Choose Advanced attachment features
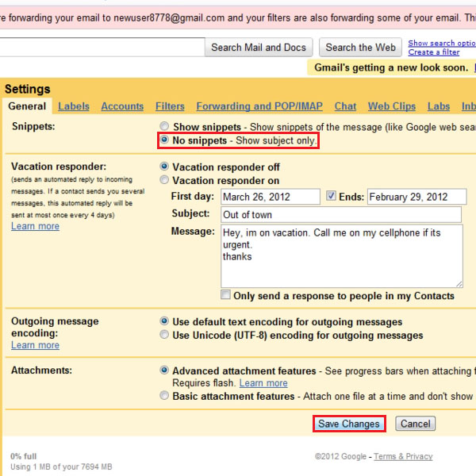 click(164, 370)
